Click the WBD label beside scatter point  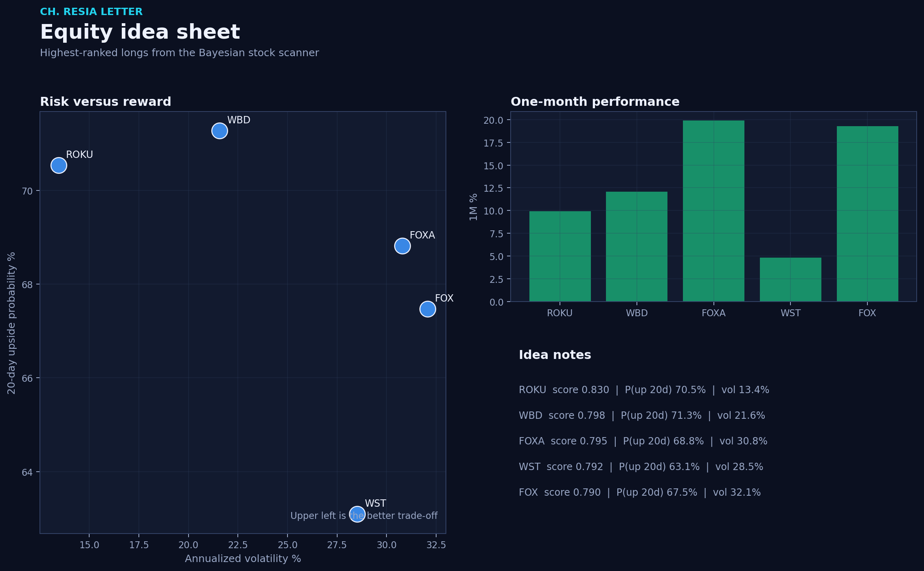click(x=239, y=120)
